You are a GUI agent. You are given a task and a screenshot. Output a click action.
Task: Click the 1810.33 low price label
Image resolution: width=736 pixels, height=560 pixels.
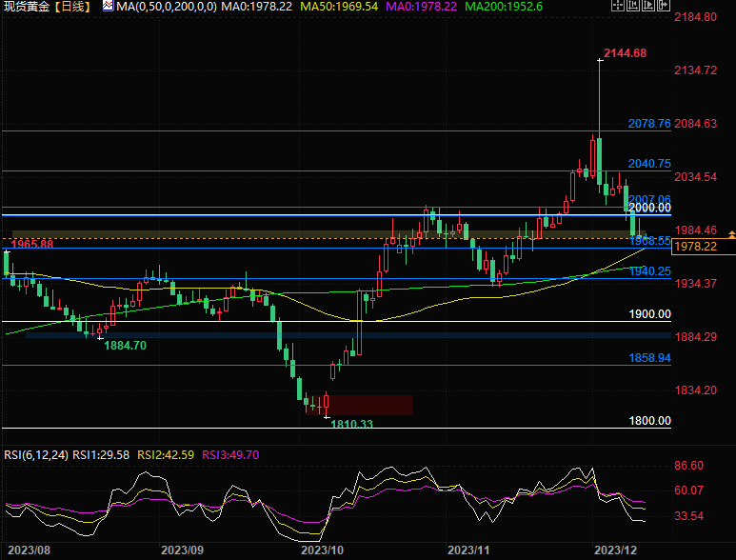click(x=351, y=424)
